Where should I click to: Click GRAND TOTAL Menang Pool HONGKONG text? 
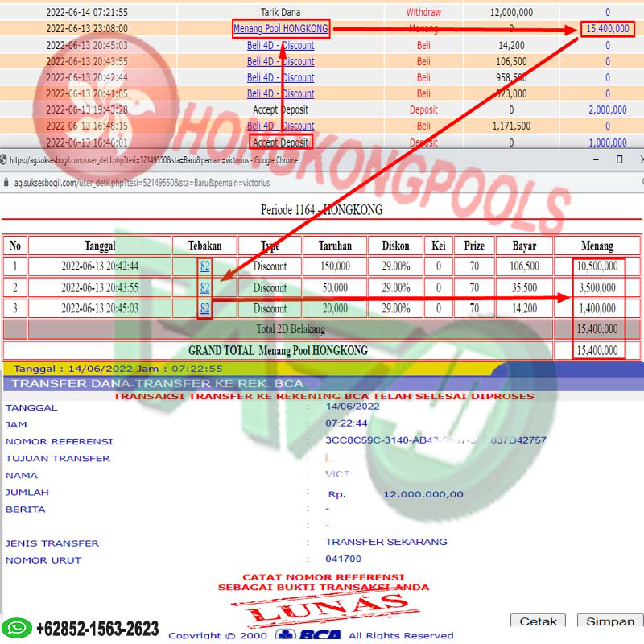click(x=278, y=350)
